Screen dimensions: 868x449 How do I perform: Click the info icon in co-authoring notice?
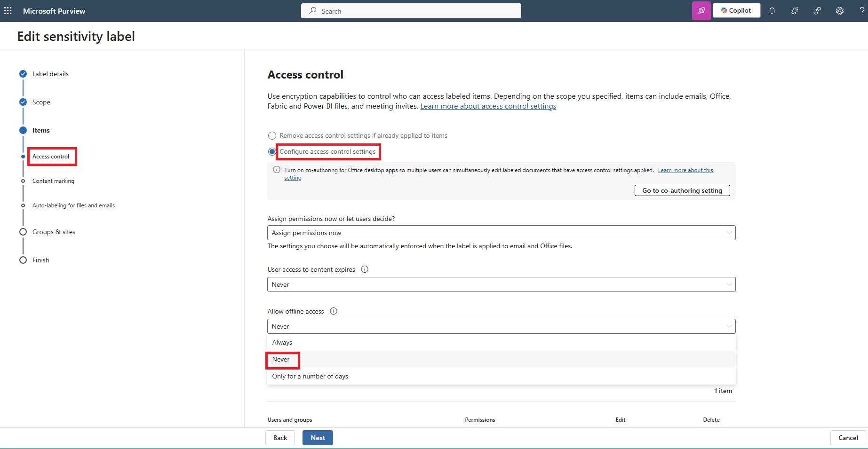point(277,170)
